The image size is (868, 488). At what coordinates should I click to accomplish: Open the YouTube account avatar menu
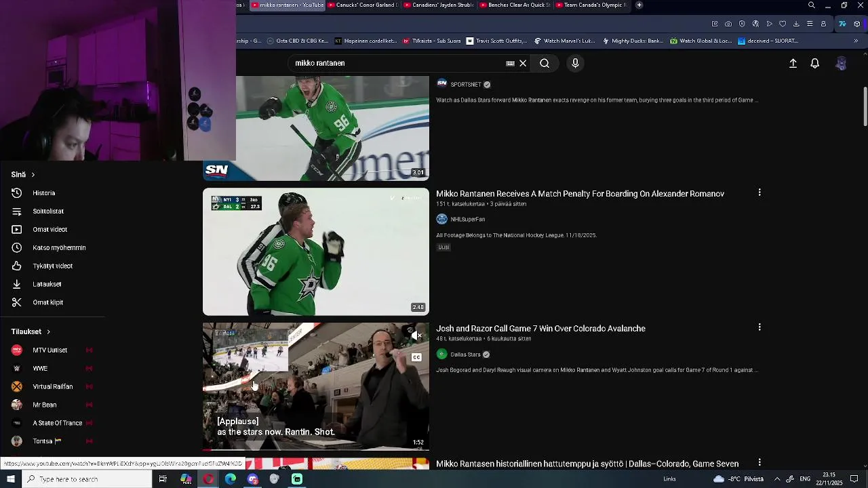click(x=841, y=63)
